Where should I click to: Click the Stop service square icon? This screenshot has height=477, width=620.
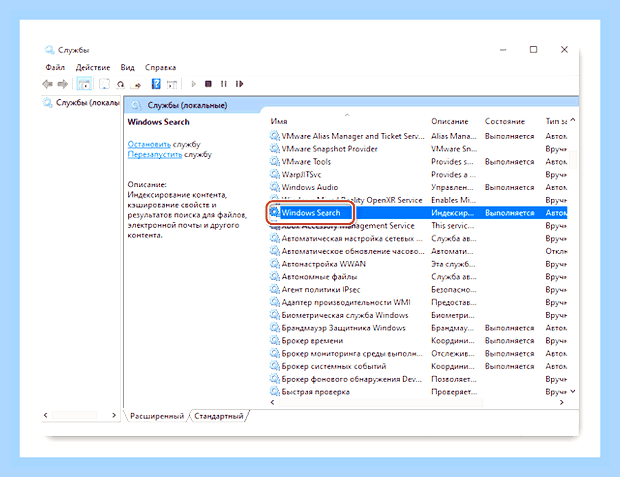click(x=208, y=84)
